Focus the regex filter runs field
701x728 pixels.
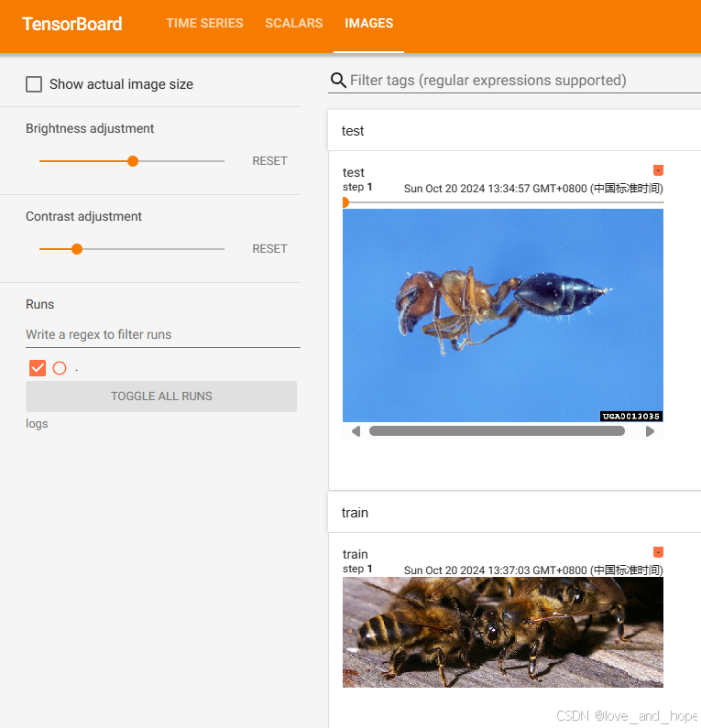163,335
